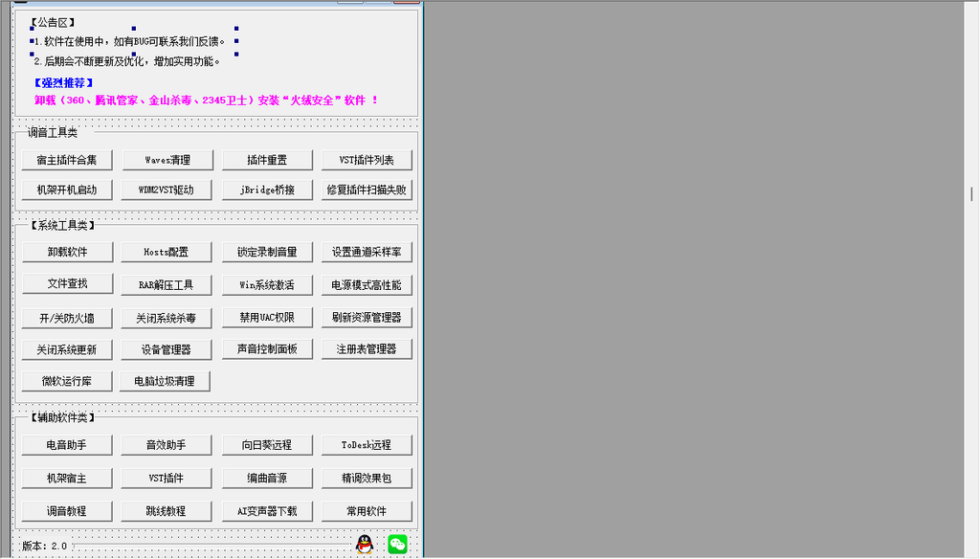Click AI变声器下载 button

tap(267, 511)
